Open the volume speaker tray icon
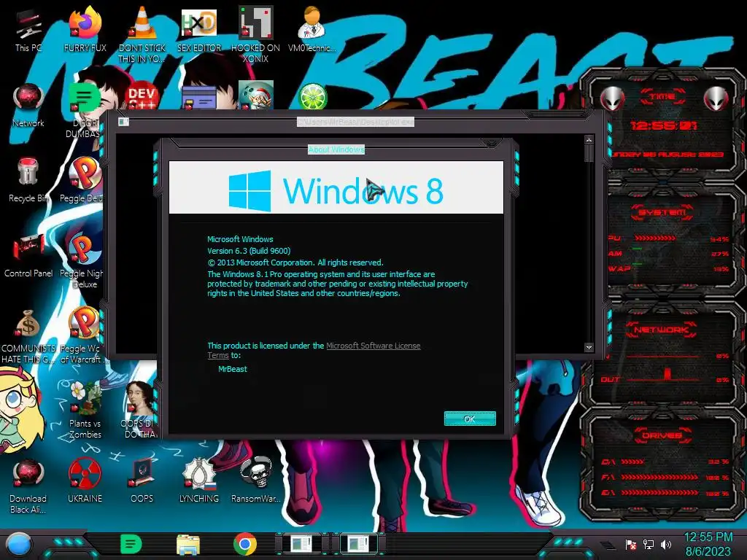This screenshot has width=747, height=560. [x=666, y=544]
